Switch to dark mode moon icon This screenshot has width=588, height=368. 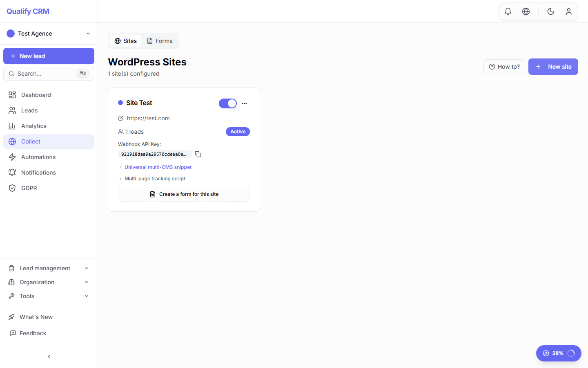click(551, 11)
